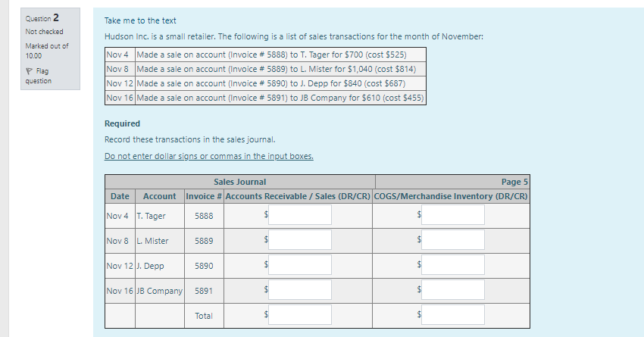Click the 'Page 5' header text
Image resolution: width=644 pixels, height=337 pixels.
[514, 182]
